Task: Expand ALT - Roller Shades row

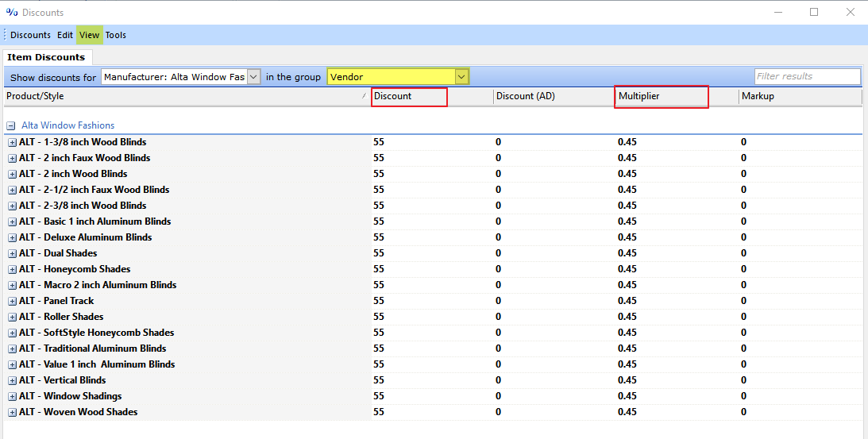Action: tap(12, 318)
